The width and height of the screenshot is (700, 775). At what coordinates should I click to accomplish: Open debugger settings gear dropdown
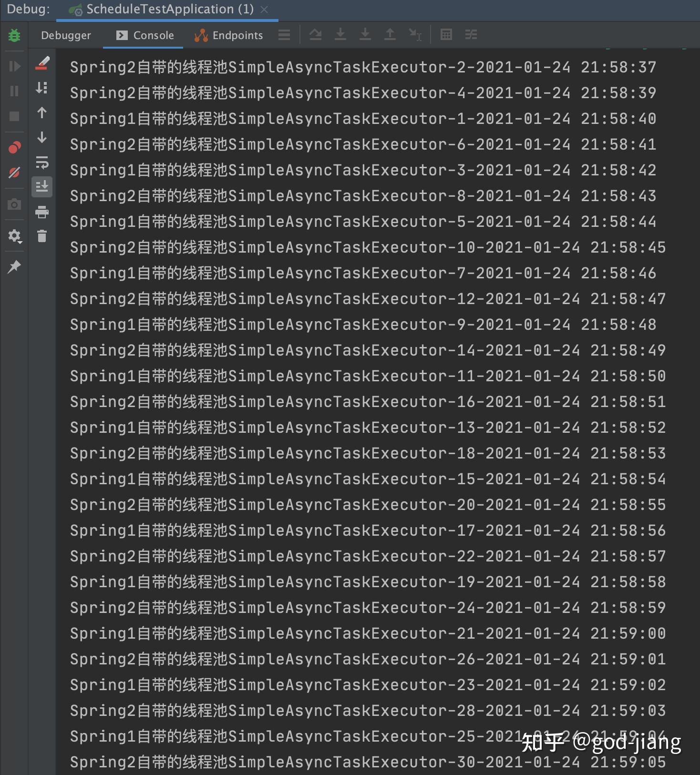(14, 236)
